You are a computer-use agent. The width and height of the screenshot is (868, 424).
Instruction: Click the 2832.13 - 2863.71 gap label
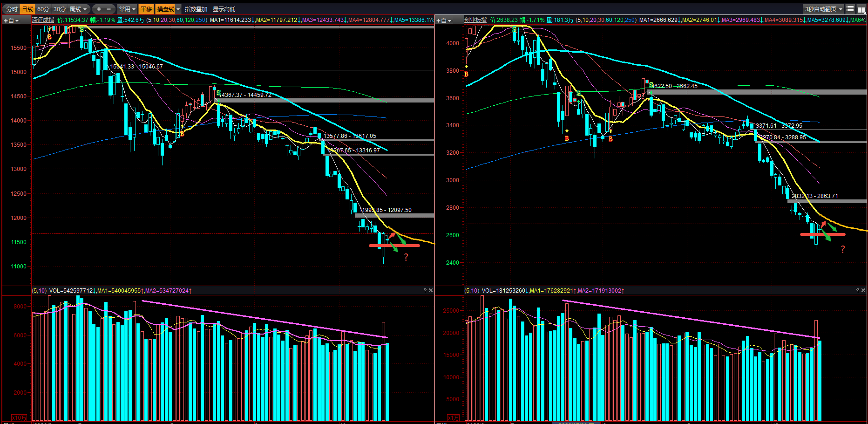pyautogui.click(x=814, y=196)
